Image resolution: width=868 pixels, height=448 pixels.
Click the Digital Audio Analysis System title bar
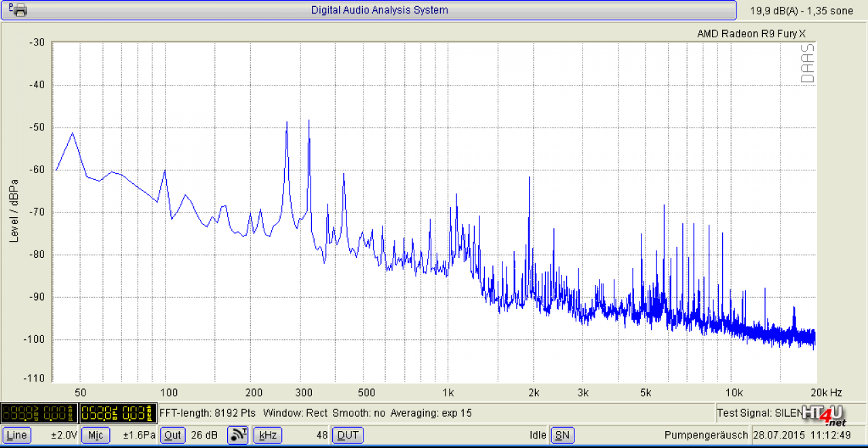(x=380, y=10)
